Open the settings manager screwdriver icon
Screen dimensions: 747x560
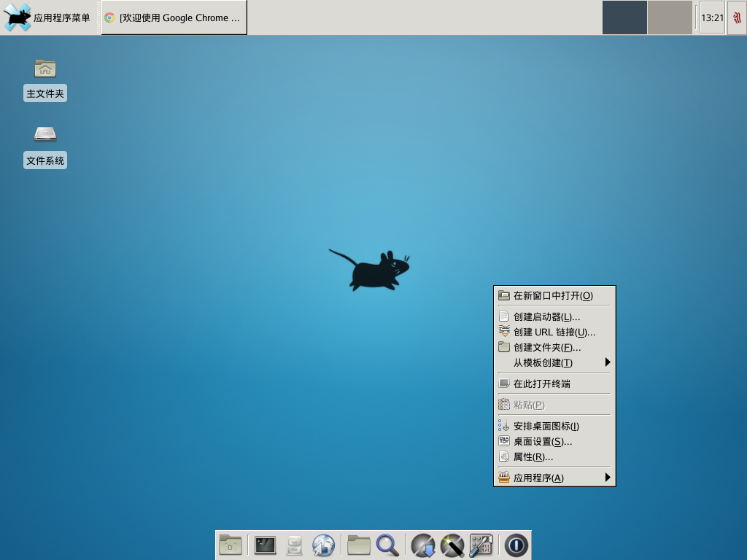[x=481, y=545]
